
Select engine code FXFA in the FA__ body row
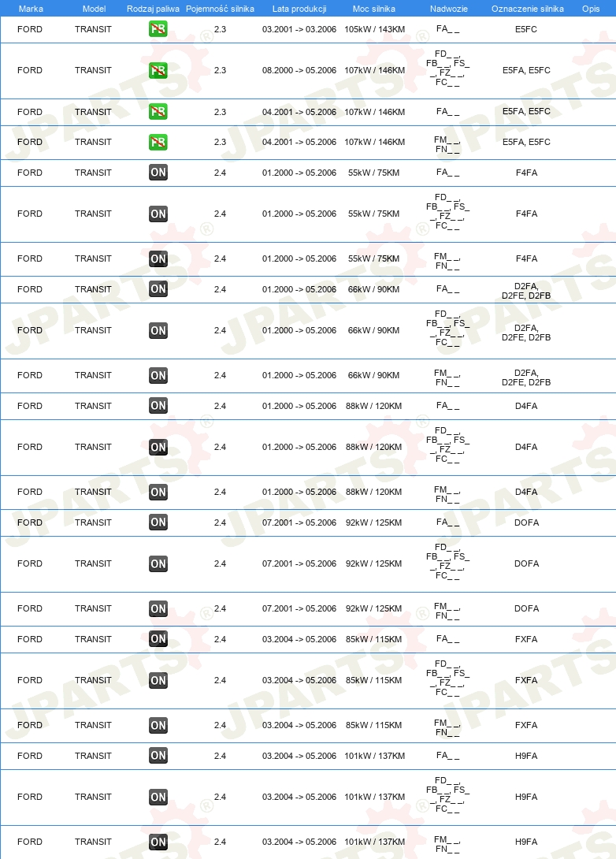pos(526,639)
